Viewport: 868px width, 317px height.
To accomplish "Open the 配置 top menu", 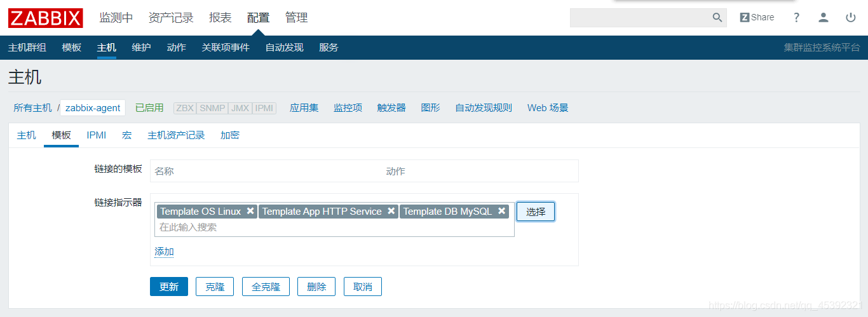I will (259, 18).
